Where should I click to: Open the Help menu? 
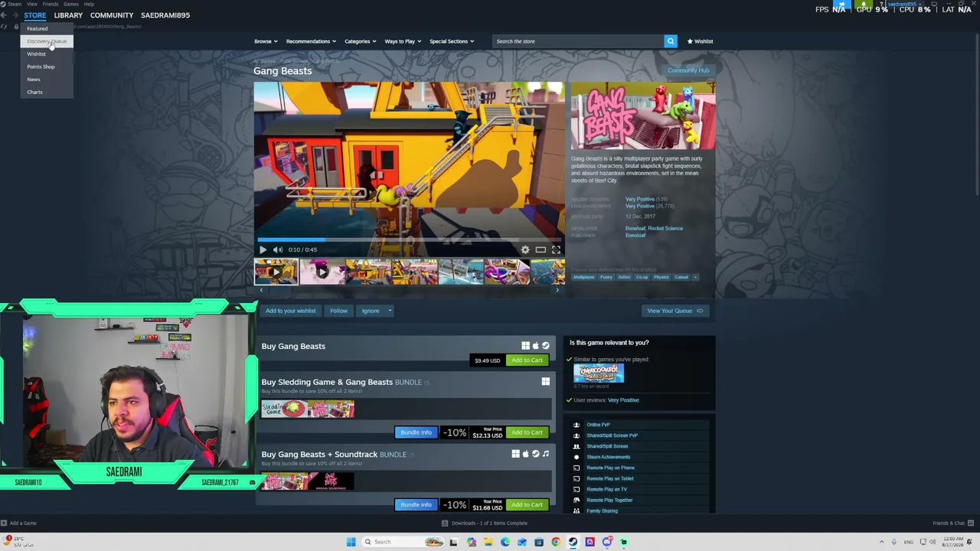(x=89, y=4)
